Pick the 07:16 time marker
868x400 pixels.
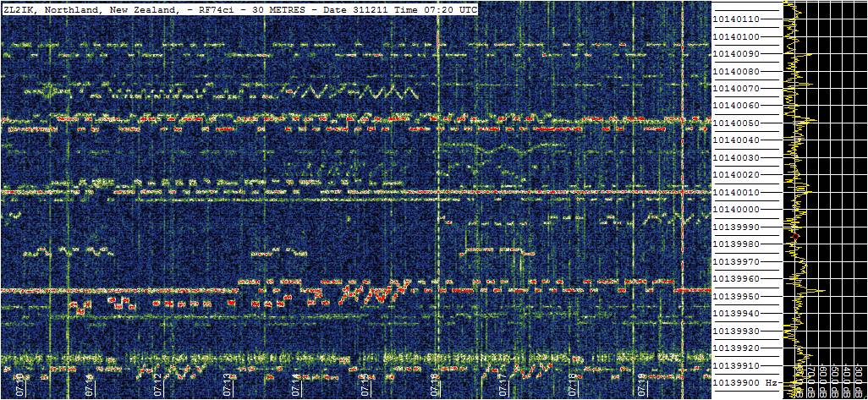click(x=435, y=385)
